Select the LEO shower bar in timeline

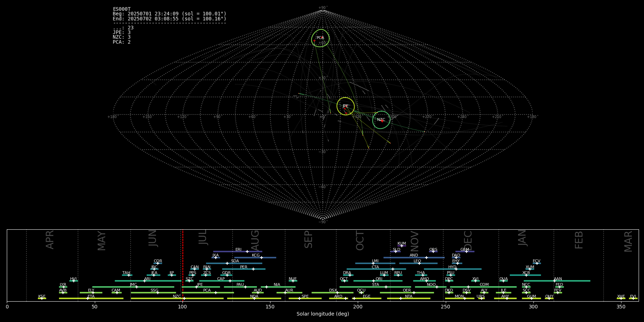point(418,263)
